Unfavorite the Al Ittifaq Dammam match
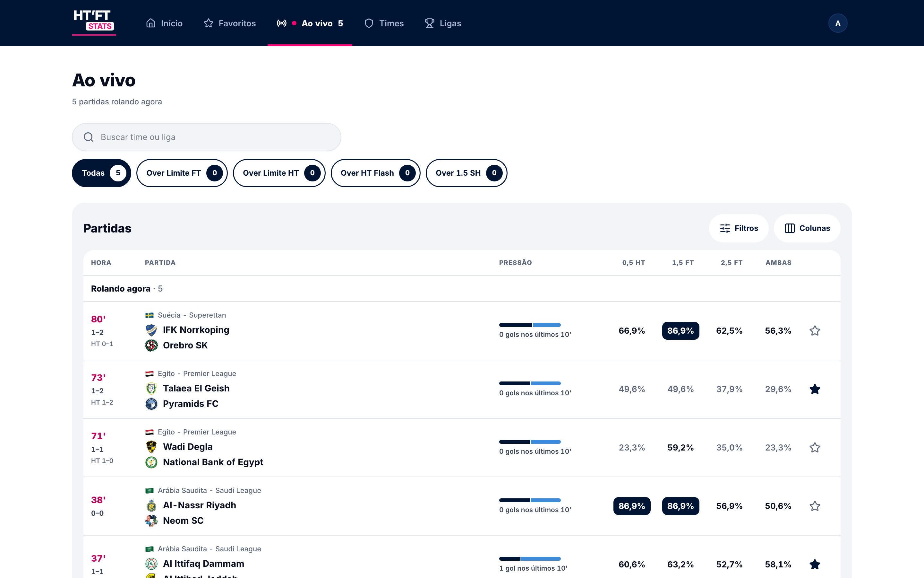Image resolution: width=924 pixels, height=578 pixels. click(x=815, y=565)
